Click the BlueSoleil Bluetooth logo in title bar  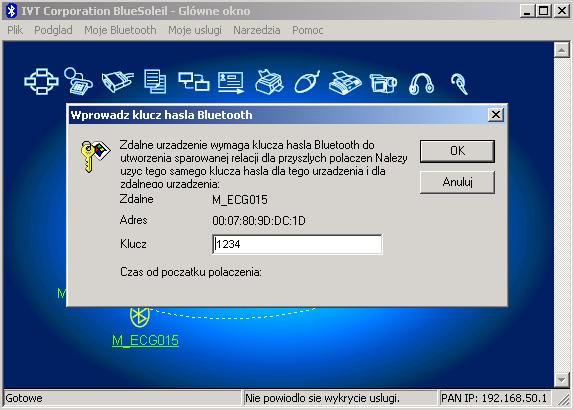[11, 11]
